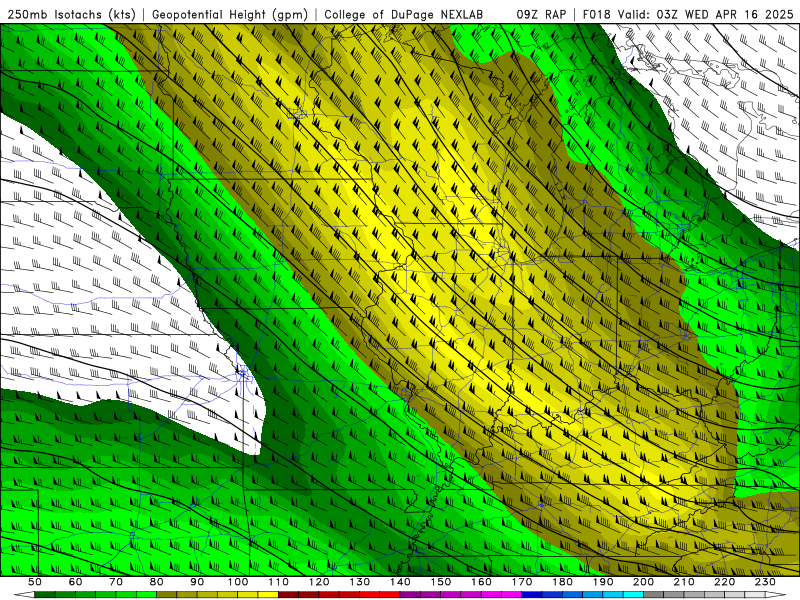
Task: Click the legend value '50'
Action: 35,582
